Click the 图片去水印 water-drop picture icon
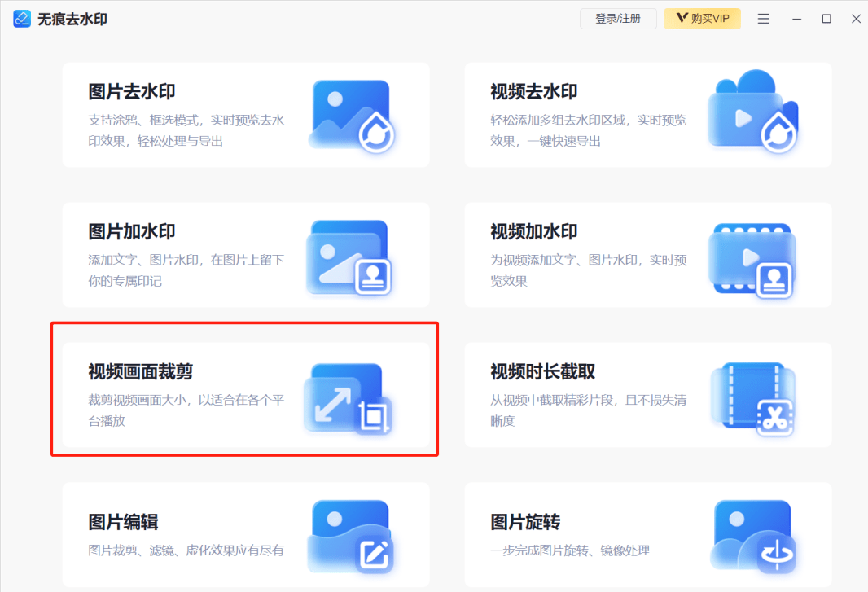 (352, 116)
